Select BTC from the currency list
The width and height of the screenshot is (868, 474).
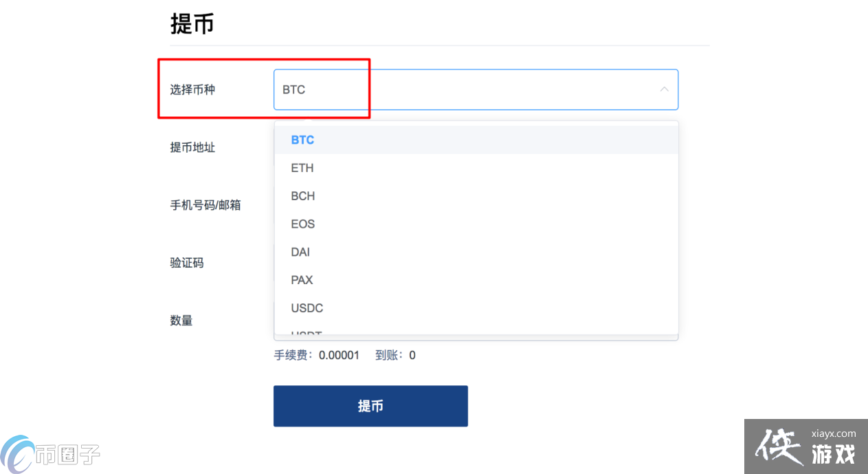tap(302, 140)
